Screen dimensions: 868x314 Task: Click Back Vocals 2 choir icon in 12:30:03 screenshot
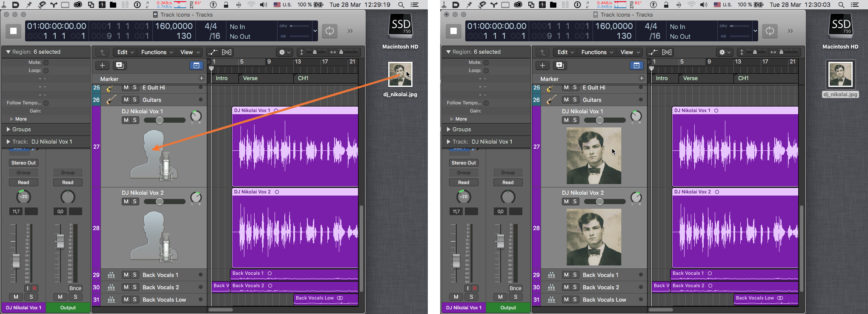point(551,287)
